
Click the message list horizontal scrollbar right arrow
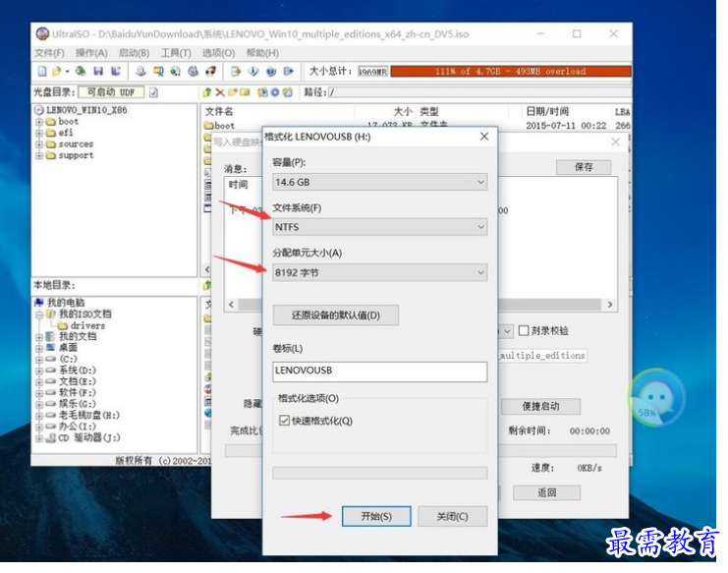(610, 305)
